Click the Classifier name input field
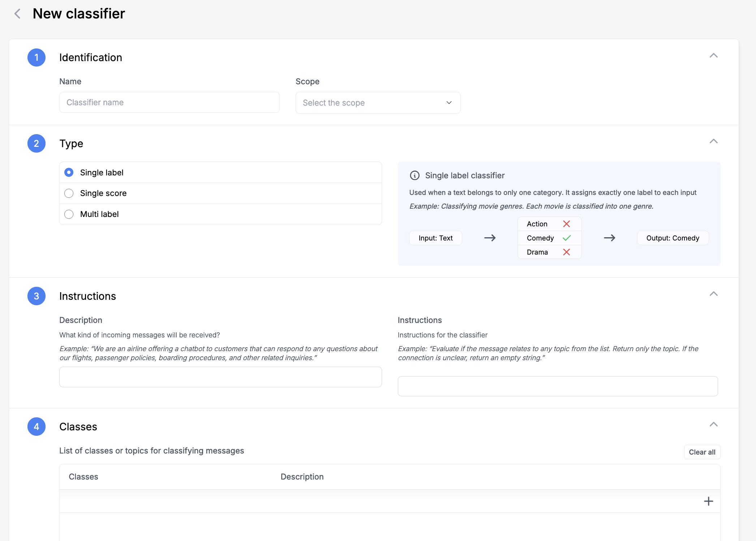 click(170, 102)
